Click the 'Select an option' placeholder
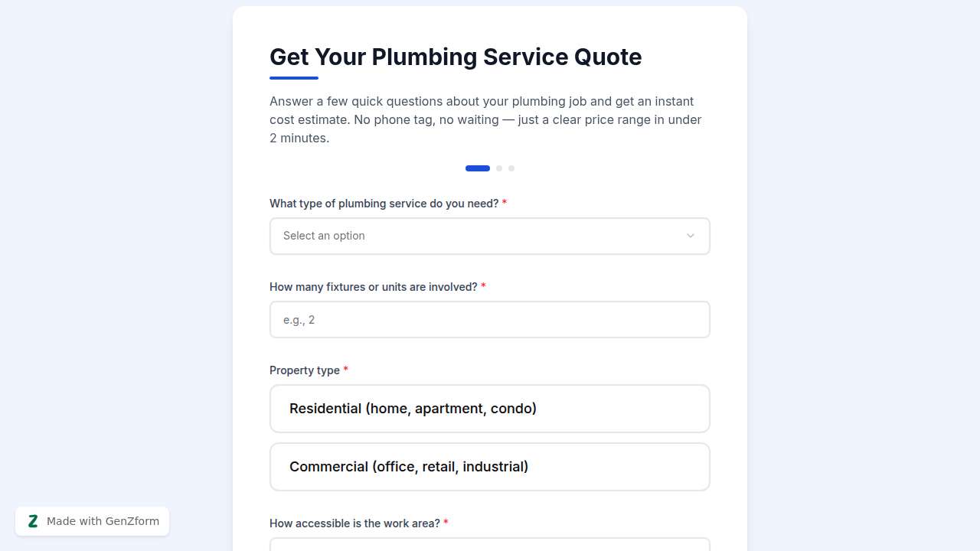 coord(324,236)
